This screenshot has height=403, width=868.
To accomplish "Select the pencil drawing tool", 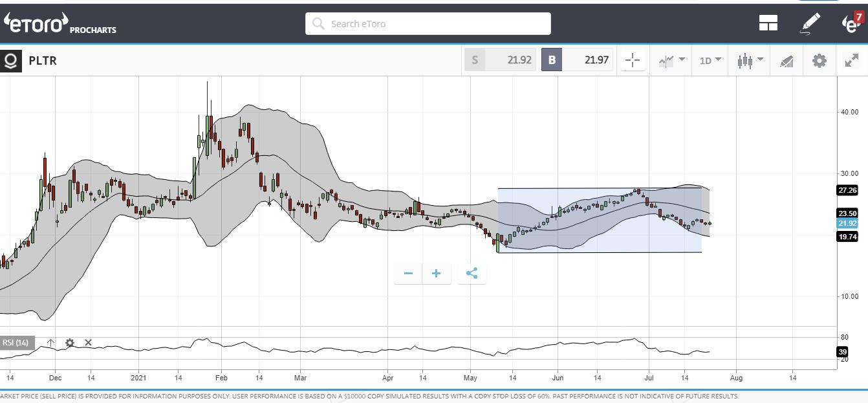I will [x=809, y=23].
